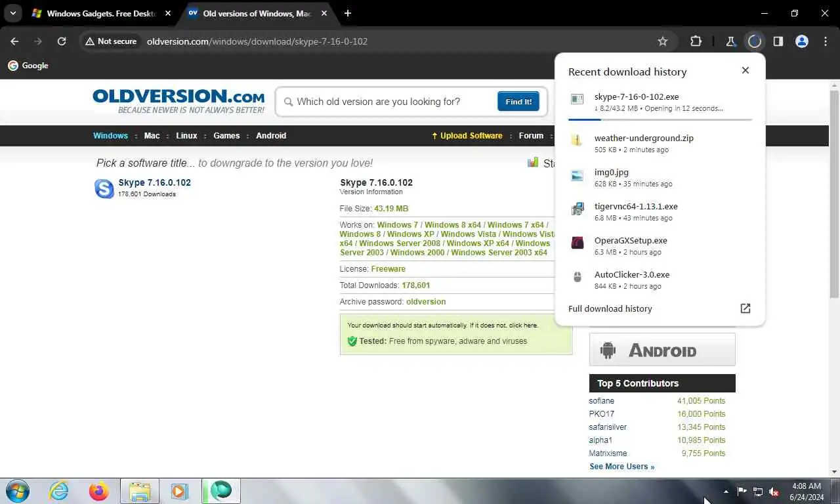
Task: Click the Downloads progress icon in toolbar
Action: [x=755, y=41]
